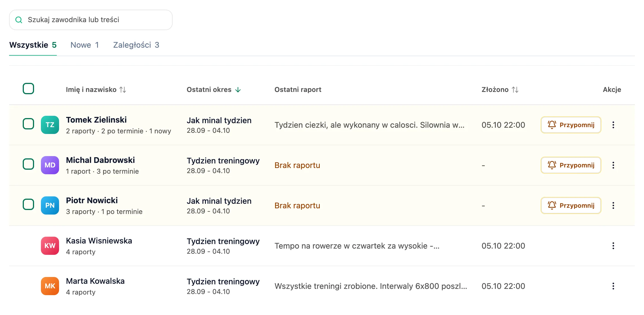
Task: Click 'Brak raportu' in the Michal Dabrowski row
Action: (297, 165)
